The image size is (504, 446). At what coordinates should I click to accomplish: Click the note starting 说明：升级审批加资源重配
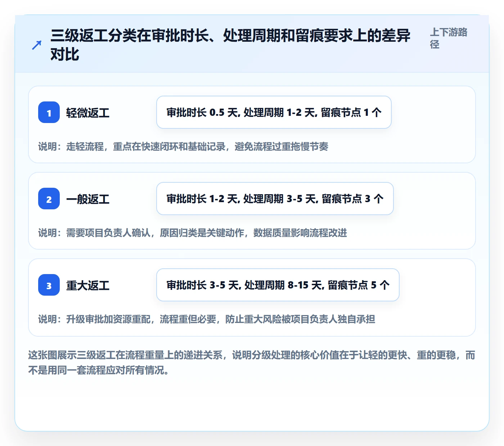(x=207, y=319)
